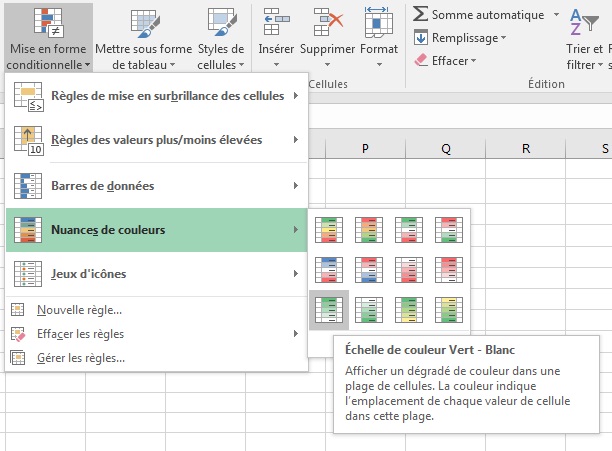This screenshot has height=451, width=612.
Task: Open the Effacer dropdown arrow in Édition
Action: coord(473,61)
